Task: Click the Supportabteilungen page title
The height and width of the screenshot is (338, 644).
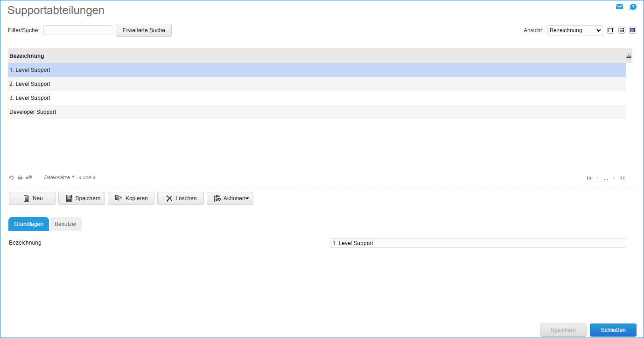Action: click(x=56, y=10)
